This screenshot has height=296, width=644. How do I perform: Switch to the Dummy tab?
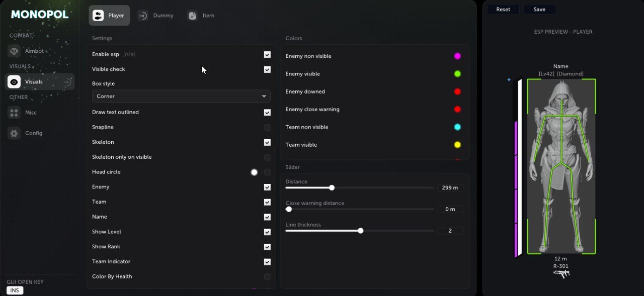tap(156, 16)
